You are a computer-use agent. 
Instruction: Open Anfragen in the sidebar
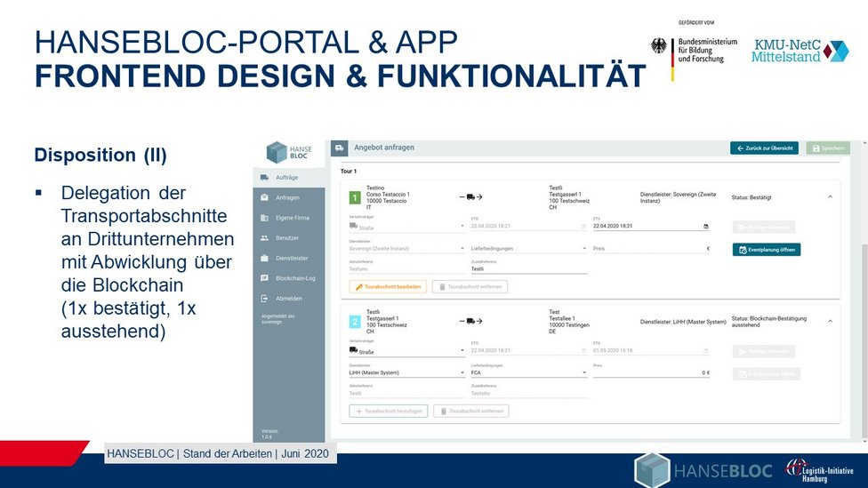289,197
